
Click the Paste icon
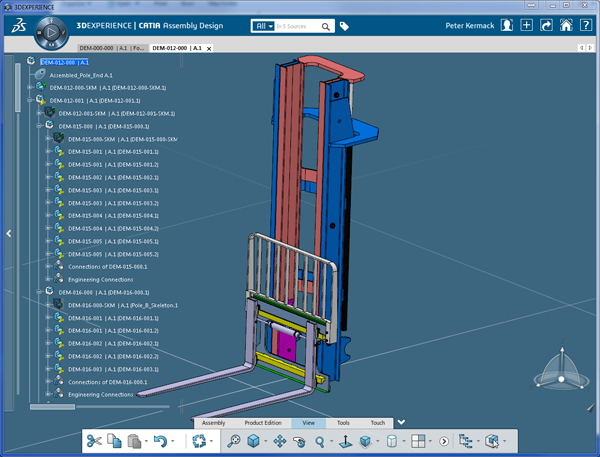click(x=134, y=441)
